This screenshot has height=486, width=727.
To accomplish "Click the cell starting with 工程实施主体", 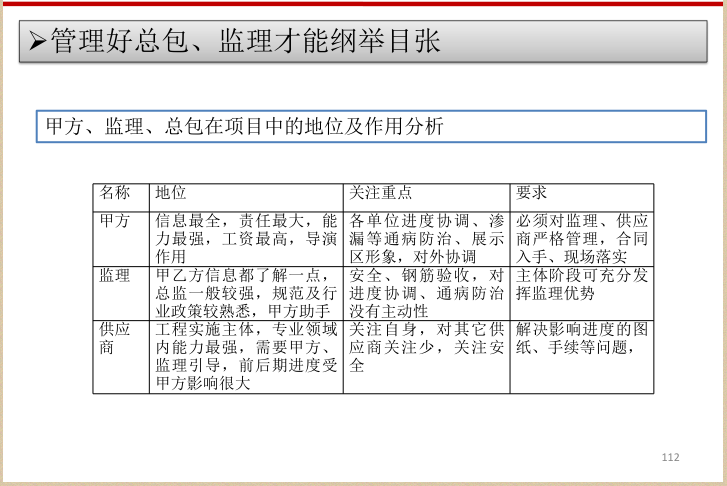I will coord(247,356).
